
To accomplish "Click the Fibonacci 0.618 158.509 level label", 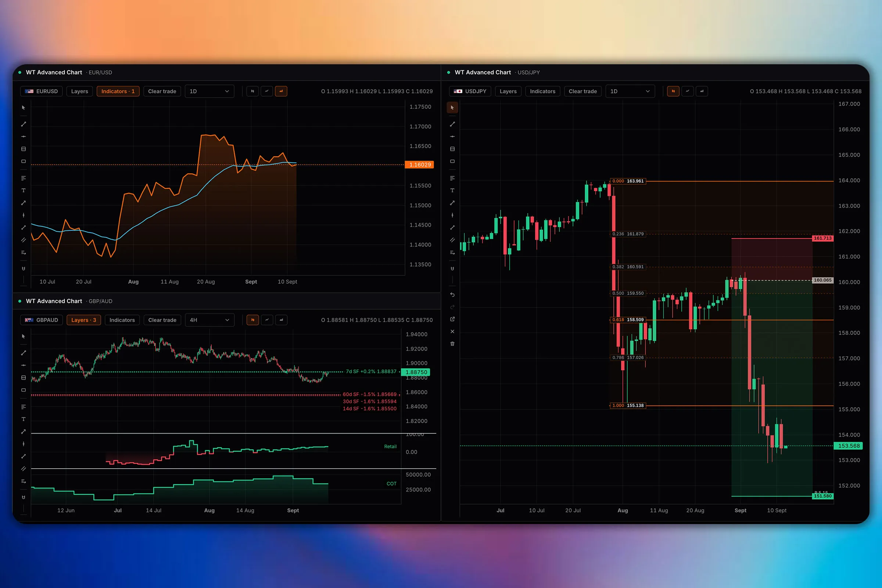I will click(628, 320).
